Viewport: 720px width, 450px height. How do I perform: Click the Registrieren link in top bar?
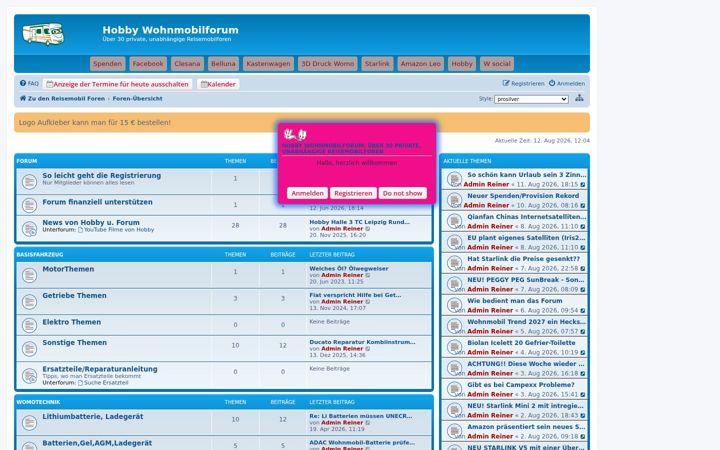click(523, 84)
